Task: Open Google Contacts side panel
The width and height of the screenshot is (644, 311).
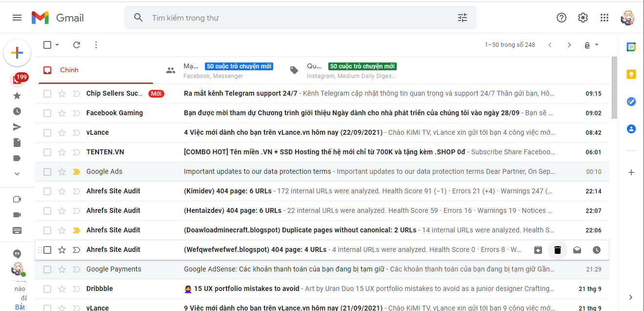Action: click(x=631, y=129)
